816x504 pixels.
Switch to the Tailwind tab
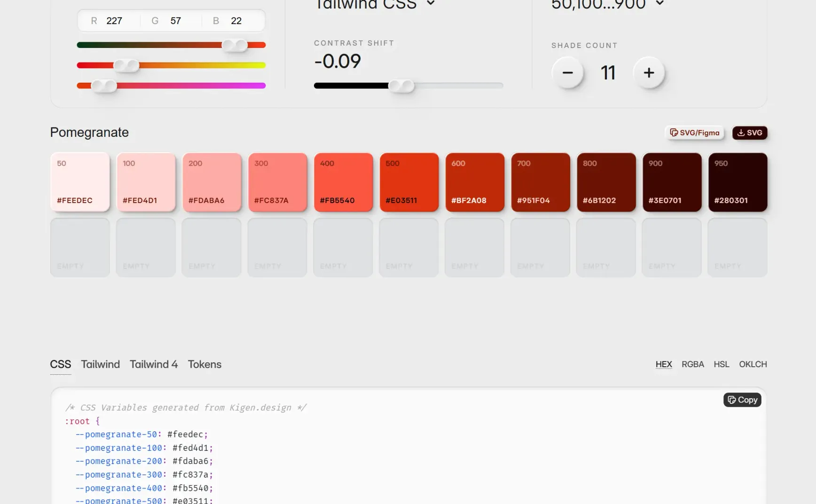pyautogui.click(x=100, y=364)
